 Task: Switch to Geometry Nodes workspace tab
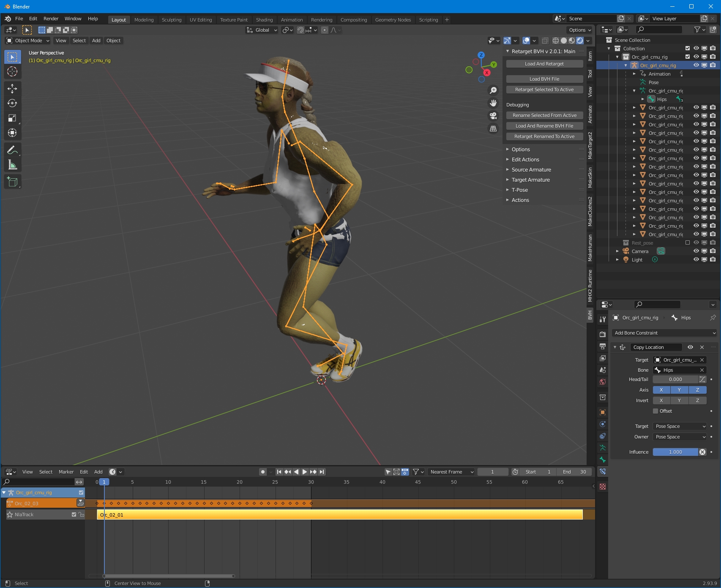pos(393,20)
